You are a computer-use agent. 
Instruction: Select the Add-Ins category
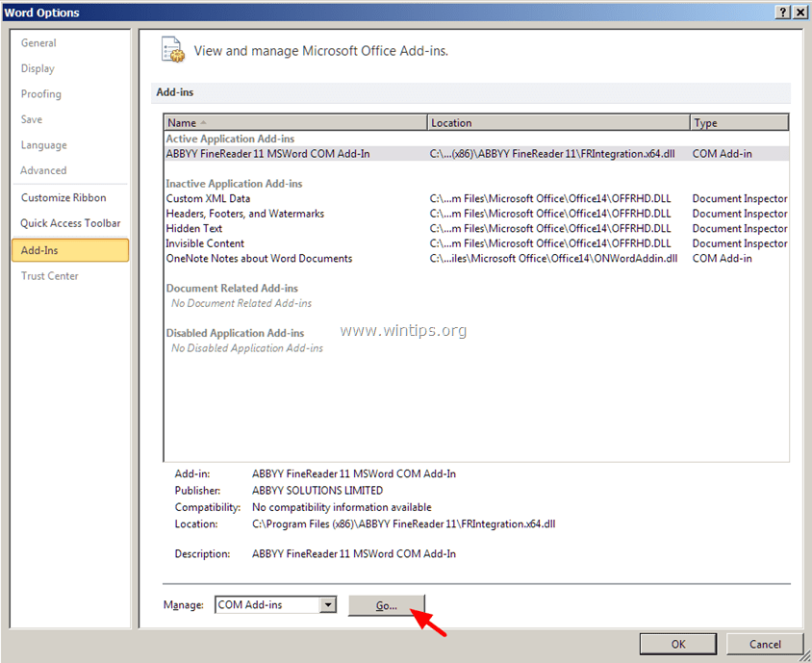70,250
